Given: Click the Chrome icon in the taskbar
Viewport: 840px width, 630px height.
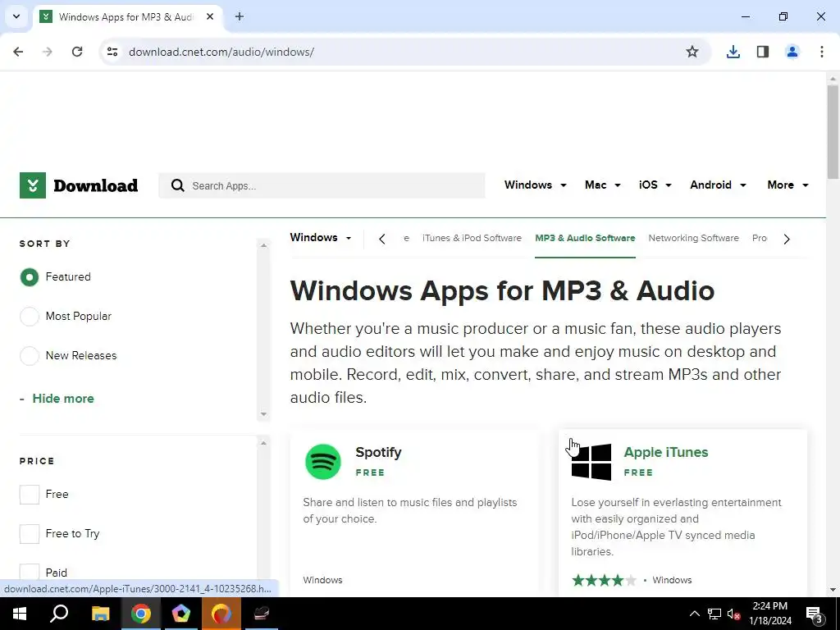Looking at the screenshot, I should [141, 614].
